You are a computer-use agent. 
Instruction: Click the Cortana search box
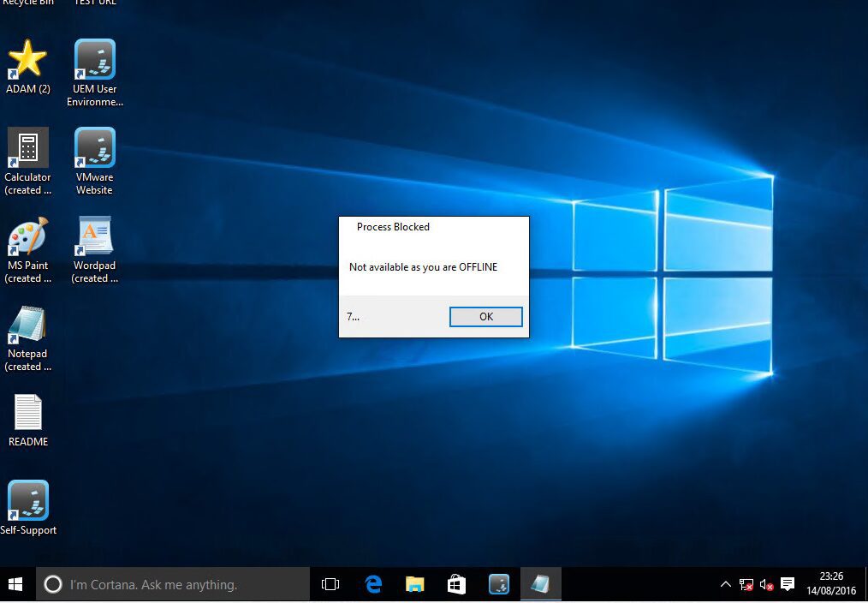point(173,584)
